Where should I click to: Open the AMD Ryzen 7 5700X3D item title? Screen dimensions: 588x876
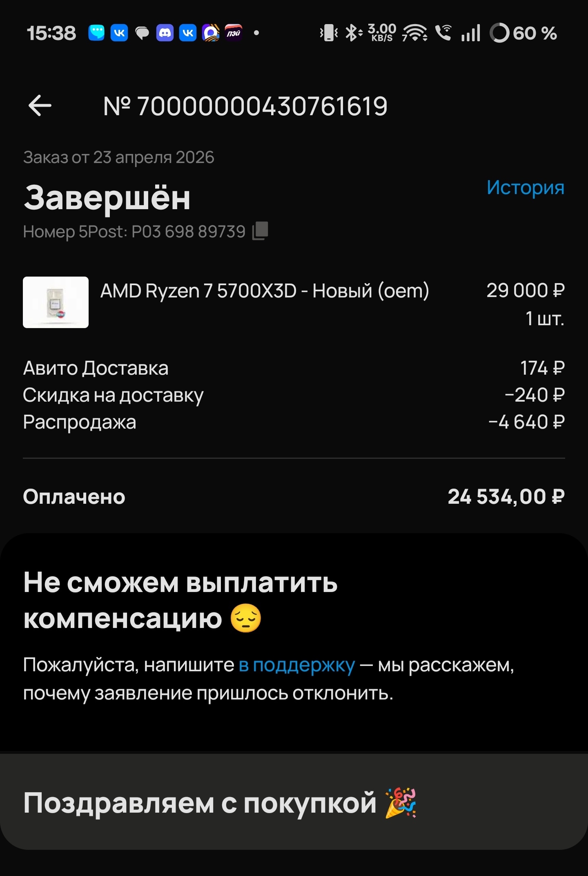click(265, 291)
